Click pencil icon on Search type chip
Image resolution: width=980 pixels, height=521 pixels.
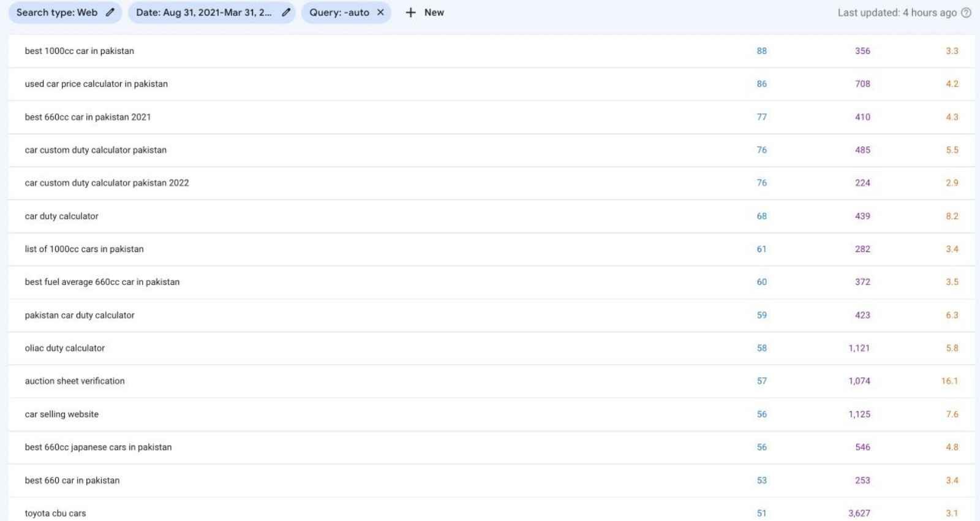click(x=110, y=12)
